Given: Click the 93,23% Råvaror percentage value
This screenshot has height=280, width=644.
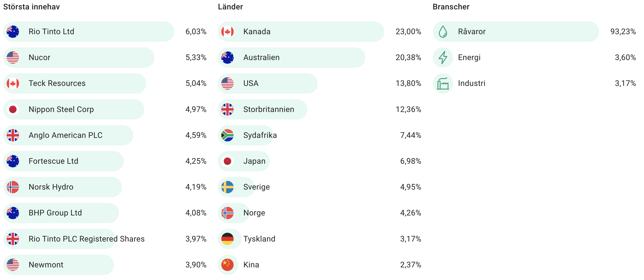Looking at the screenshot, I should [623, 32].
